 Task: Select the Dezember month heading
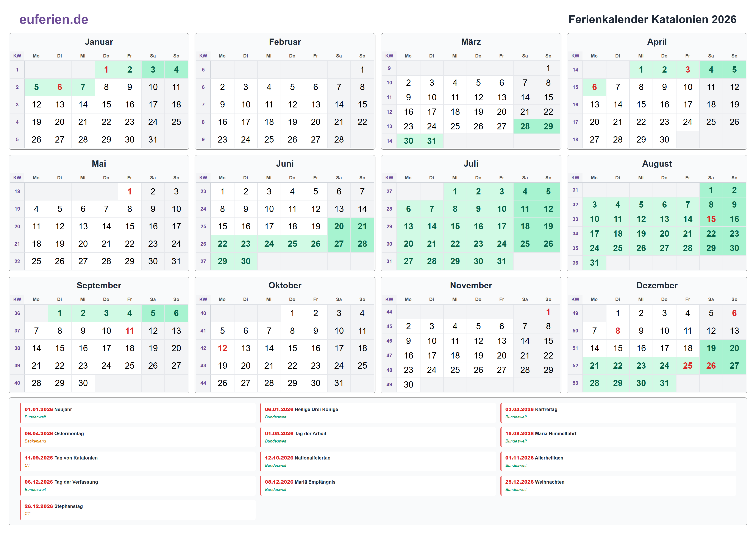(x=657, y=285)
